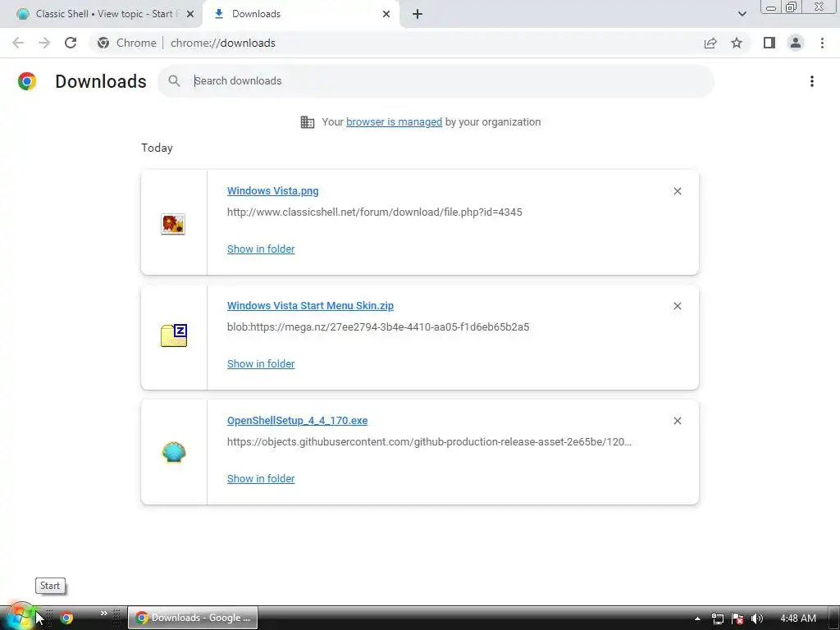Go back with the browser back arrow
Screen dimensions: 840x630
18,43
